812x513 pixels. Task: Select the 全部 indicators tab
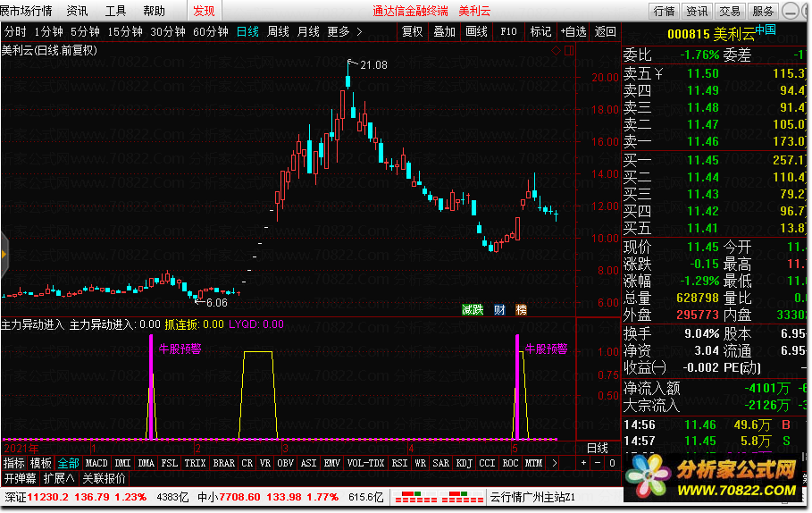(x=68, y=463)
